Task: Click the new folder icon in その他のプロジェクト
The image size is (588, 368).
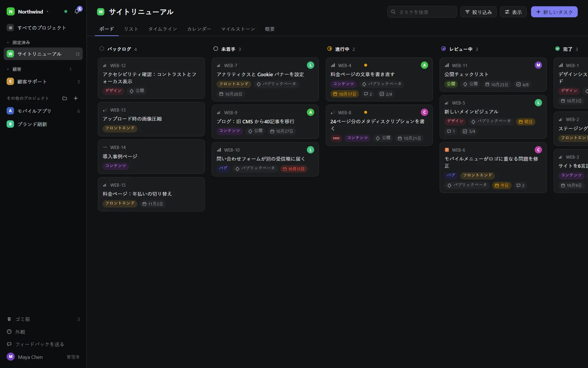Action: [x=65, y=98]
